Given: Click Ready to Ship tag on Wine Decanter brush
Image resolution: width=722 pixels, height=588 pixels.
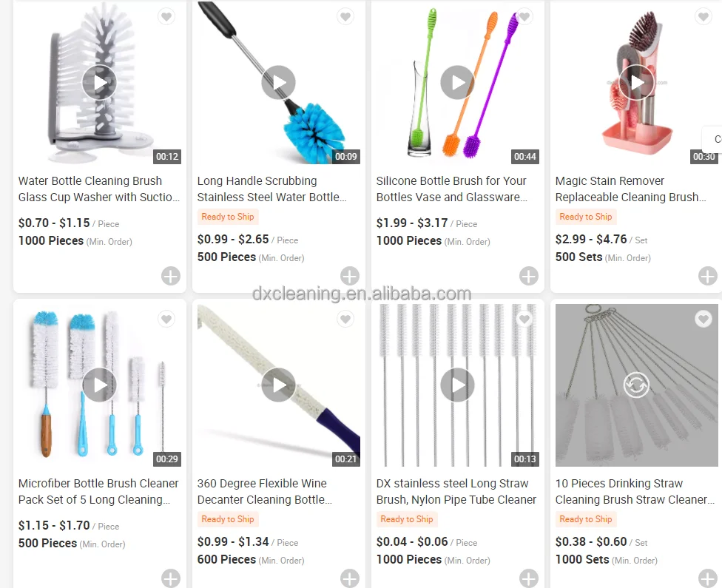Looking at the screenshot, I should tap(227, 519).
